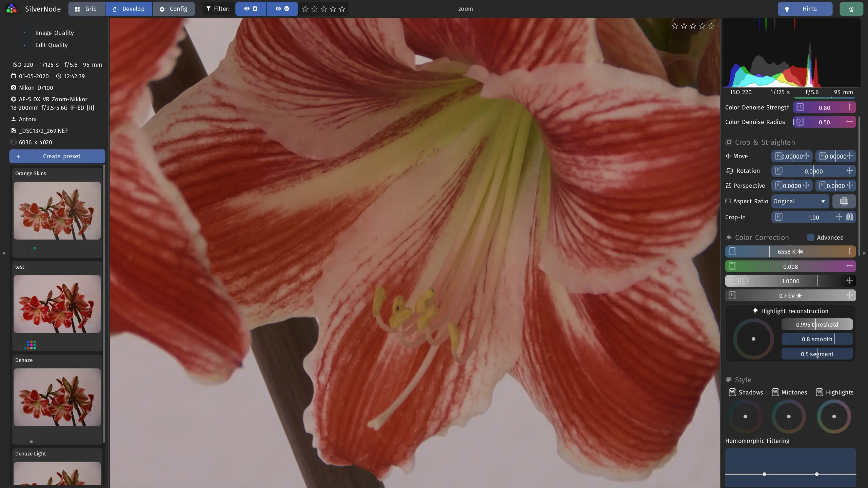
Task: Adjust the 0.5 segment slider
Action: pyautogui.click(x=817, y=354)
